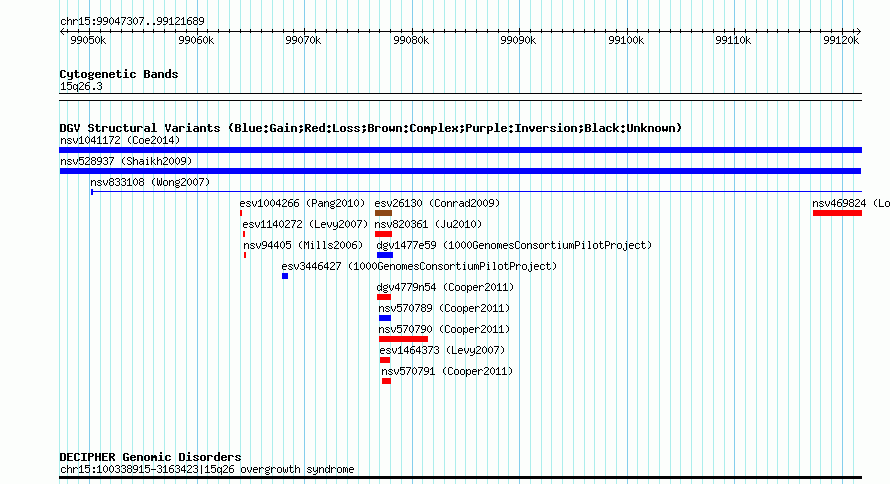
Task: Click the DGV Structural Variants track title
Action: [371, 128]
